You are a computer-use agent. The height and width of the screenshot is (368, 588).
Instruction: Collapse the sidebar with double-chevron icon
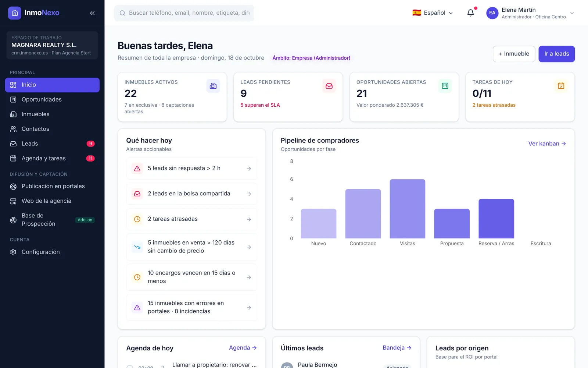[92, 13]
